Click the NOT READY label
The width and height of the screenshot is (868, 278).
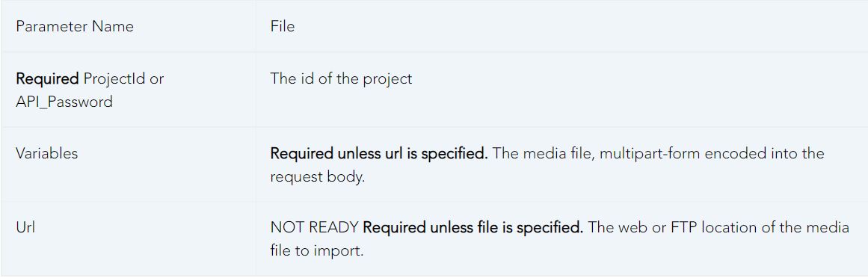tap(315, 228)
